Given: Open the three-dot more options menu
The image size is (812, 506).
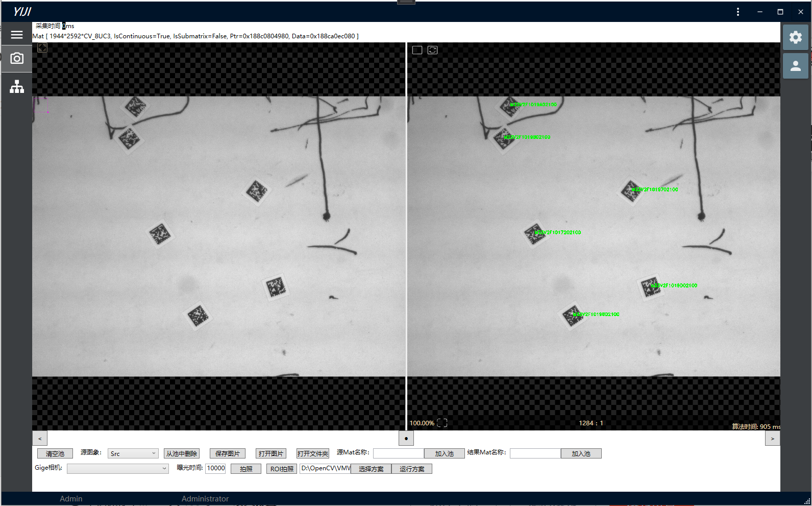Looking at the screenshot, I should pyautogui.click(x=737, y=12).
